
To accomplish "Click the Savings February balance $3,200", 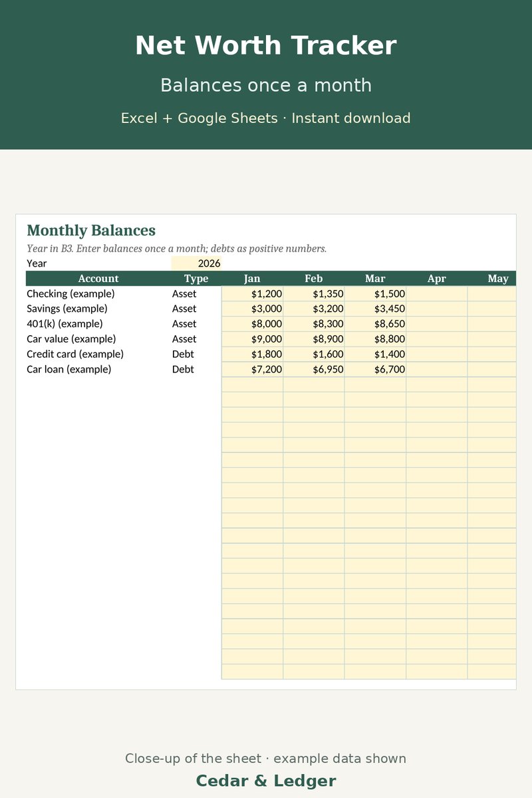I will pos(314,309).
